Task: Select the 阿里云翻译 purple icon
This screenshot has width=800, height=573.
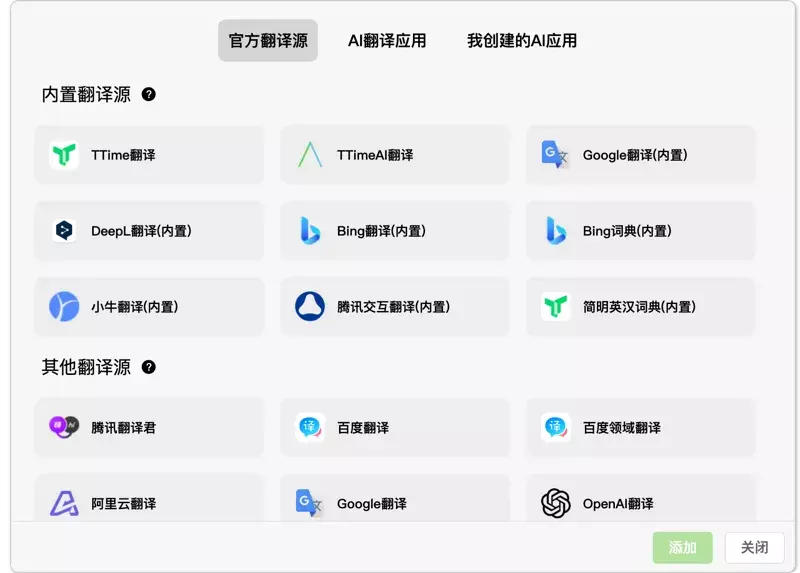Action: point(64,503)
